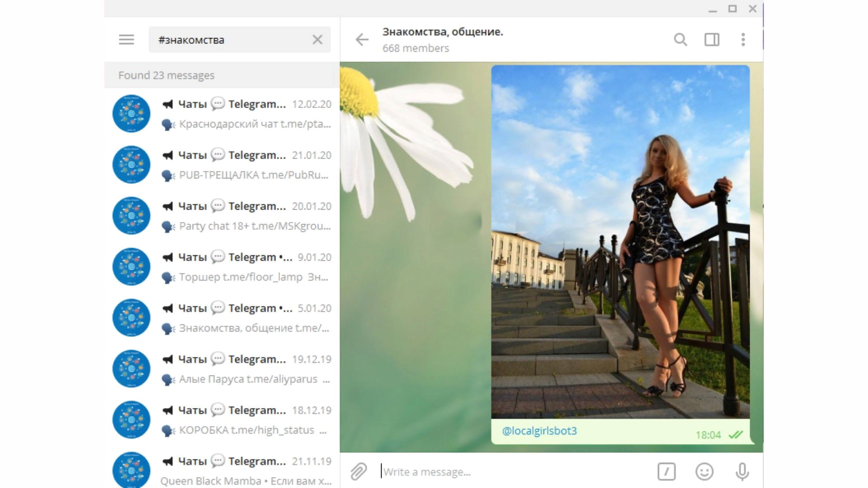Attach a file with the paperclip icon

click(359, 471)
